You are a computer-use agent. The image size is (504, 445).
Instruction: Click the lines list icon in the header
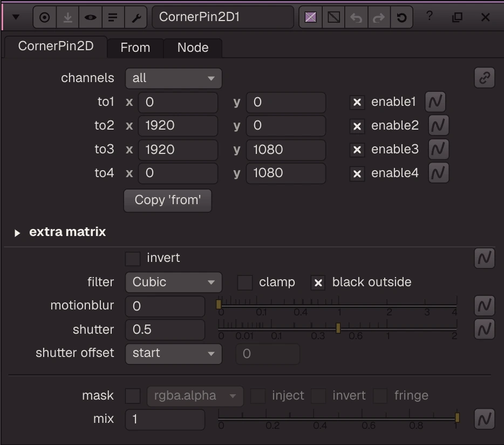(113, 17)
